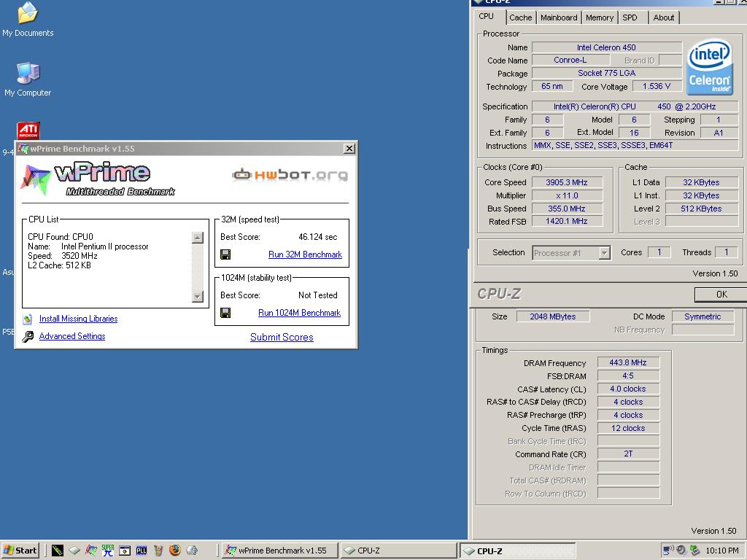The height and width of the screenshot is (560, 747).
Task: Click the memory Size value 2048 MBytes
Action: 553,316
